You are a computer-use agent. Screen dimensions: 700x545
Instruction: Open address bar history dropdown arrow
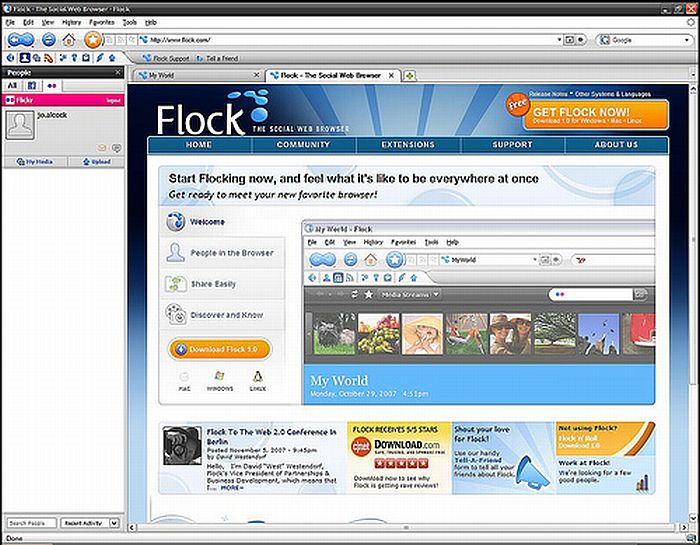point(559,40)
